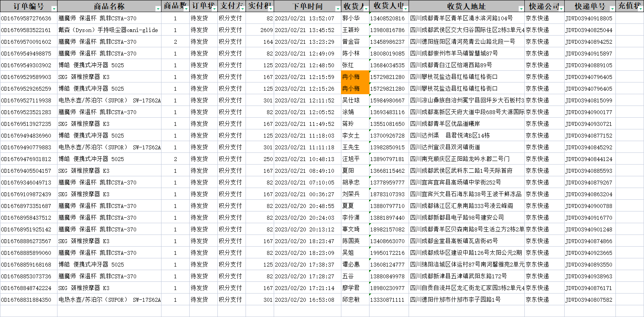
Task: Select the orange-highlighted 冉小梅 cell for SKG order
Action: coord(355,77)
